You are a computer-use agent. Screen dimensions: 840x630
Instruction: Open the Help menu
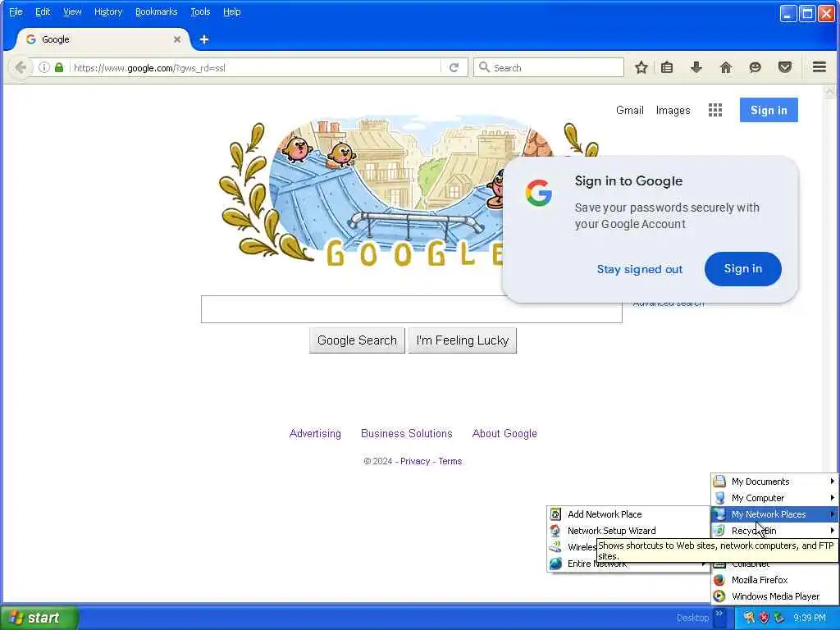tap(231, 11)
